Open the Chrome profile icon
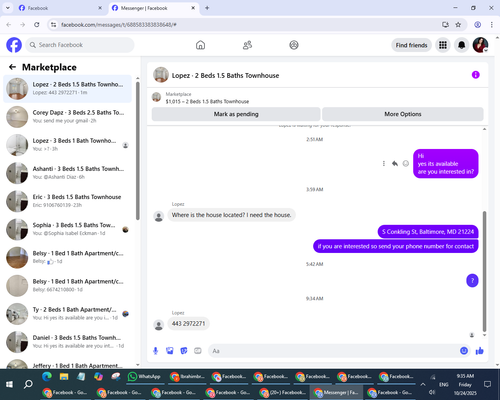The image size is (500, 400). click(477, 25)
